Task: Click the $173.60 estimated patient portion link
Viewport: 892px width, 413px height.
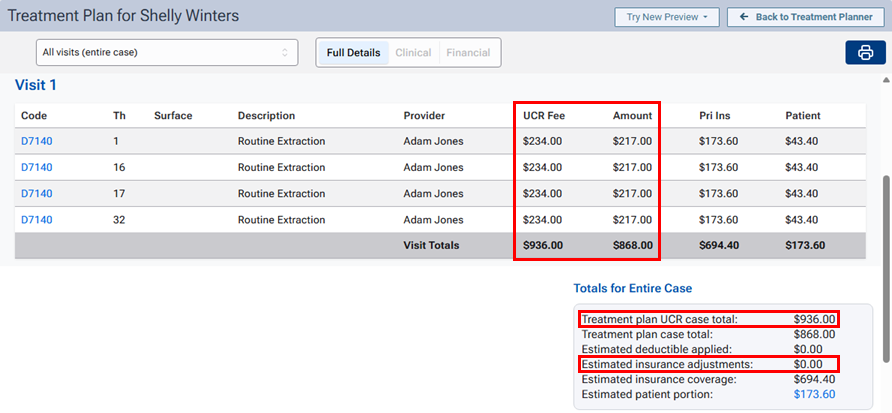Action: tap(814, 395)
